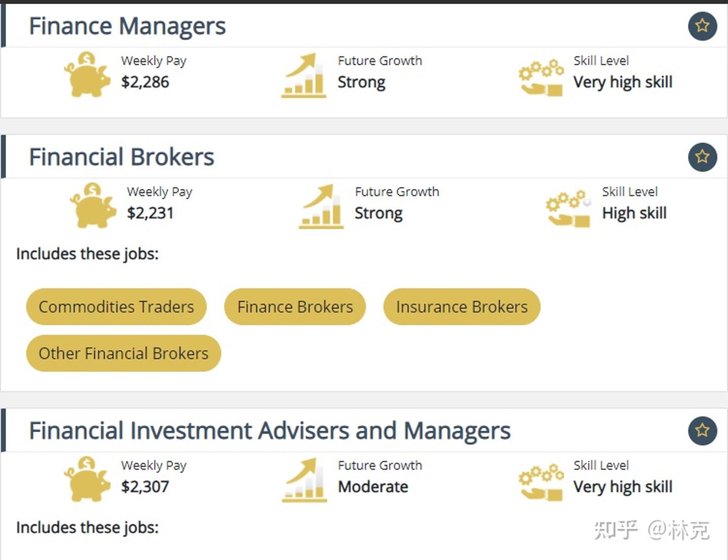Open the Finance Brokers job tag
Image resolution: width=728 pixels, height=560 pixels.
pos(295,307)
